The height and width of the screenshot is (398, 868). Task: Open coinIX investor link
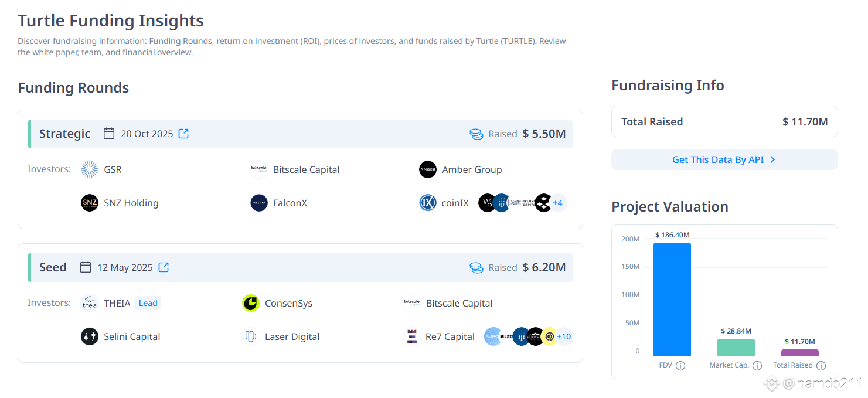[x=455, y=203]
